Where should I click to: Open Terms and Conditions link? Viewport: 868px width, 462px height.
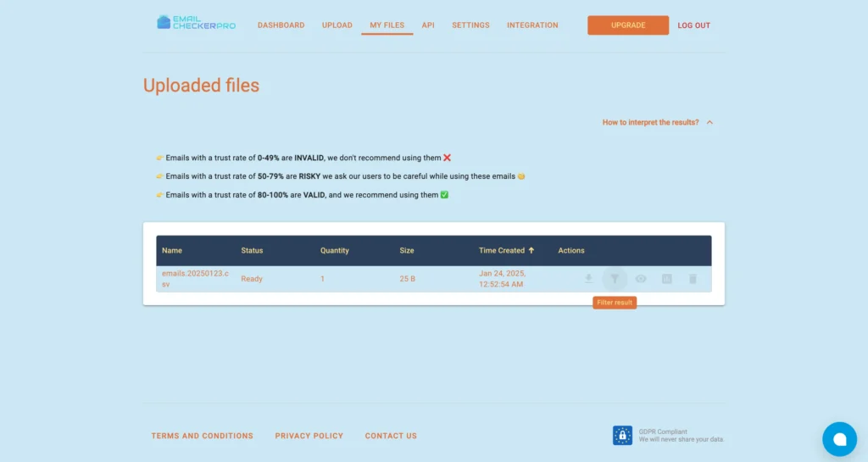tap(202, 436)
